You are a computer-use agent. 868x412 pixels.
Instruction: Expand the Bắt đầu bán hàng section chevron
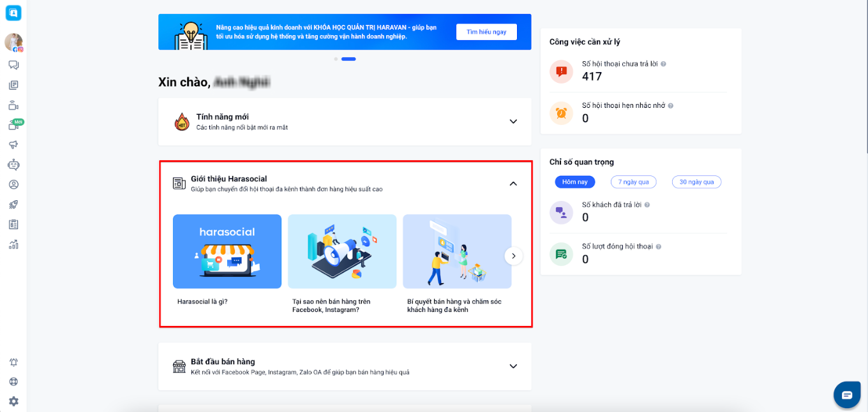pos(513,366)
